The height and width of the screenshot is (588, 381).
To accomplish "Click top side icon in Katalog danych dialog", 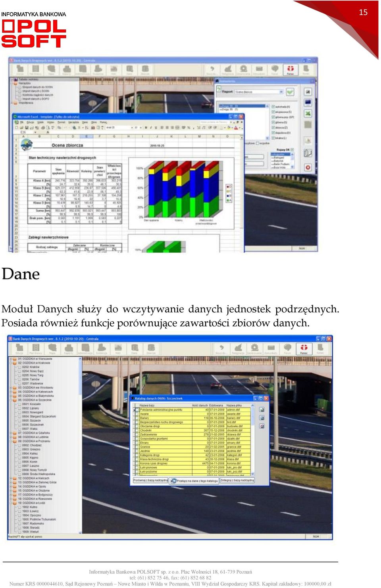I will click(x=262, y=409).
